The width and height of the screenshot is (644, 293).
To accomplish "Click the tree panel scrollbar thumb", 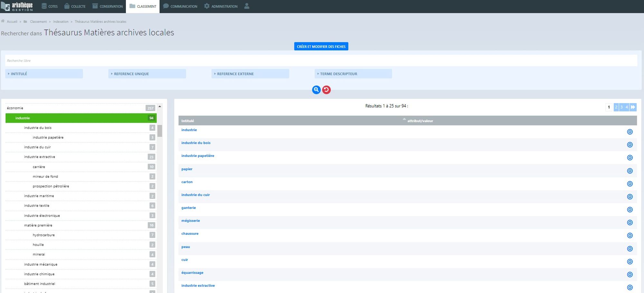I will [x=160, y=131].
